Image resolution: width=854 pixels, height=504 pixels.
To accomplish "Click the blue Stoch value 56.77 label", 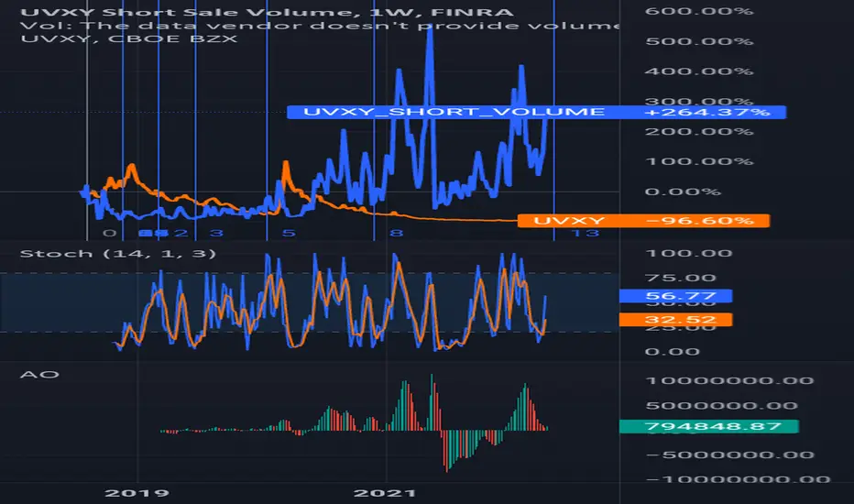I will tap(675, 296).
